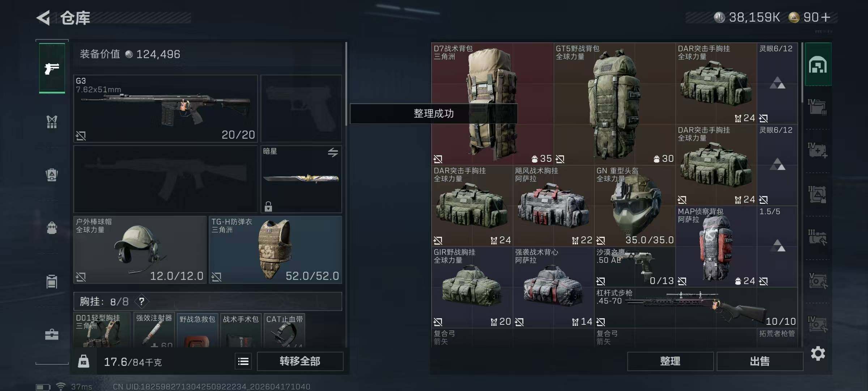The image size is (868, 391).
Task: Open warehouse settings gear icon
Action: (x=818, y=353)
